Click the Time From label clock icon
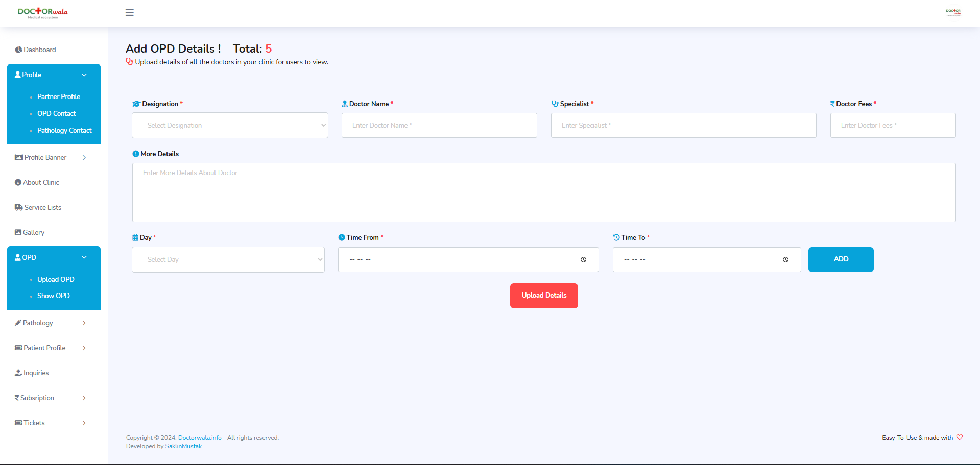This screenshot has height=465, width=980. tap(342, 237)
